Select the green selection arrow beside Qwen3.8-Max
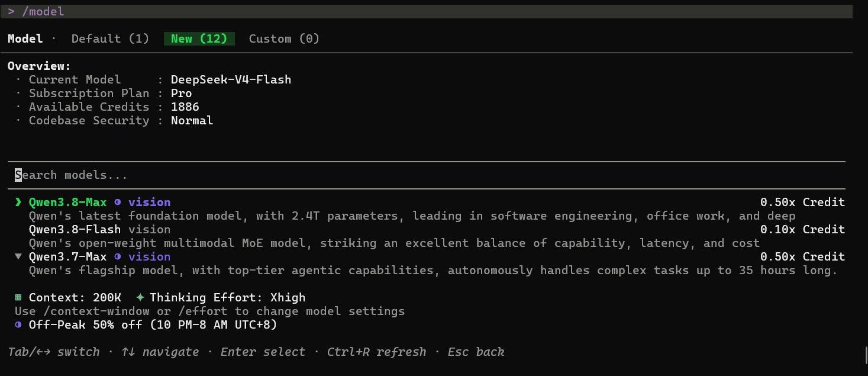The image size is (868, 376). point(18,203)
